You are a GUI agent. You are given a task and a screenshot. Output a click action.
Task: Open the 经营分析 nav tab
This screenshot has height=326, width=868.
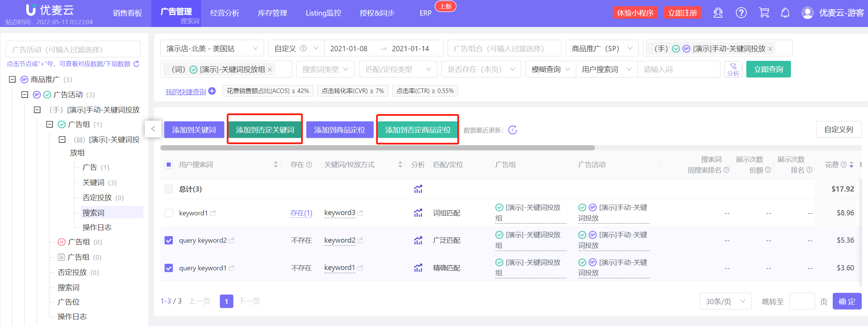coord(225,13)
